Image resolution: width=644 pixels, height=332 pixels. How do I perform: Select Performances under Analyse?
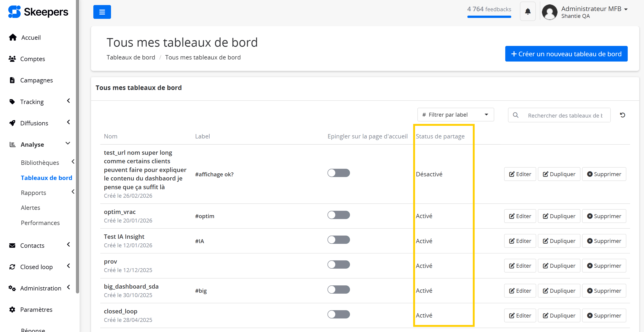tap(40, 223)
